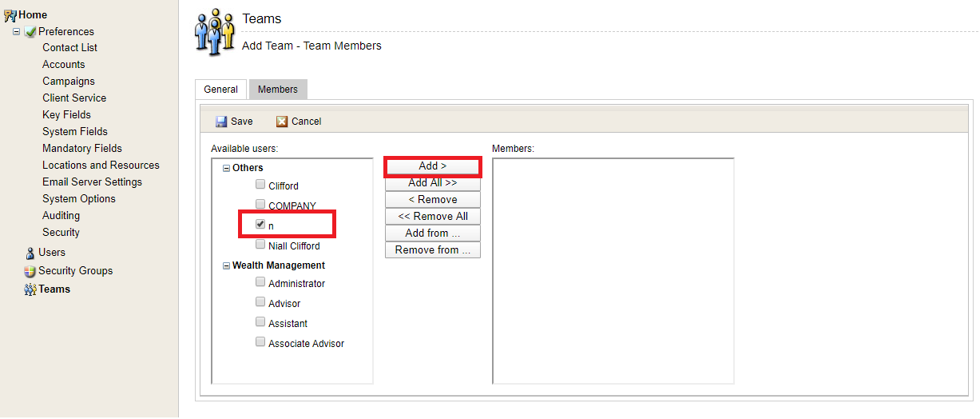Uncheck the 'n' user checkbox
Screen dimensions: 980x419
tap(260, 225)
